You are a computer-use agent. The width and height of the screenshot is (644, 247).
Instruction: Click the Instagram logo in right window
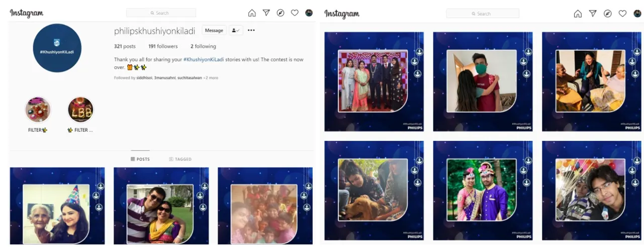click(x=342, y=14)
